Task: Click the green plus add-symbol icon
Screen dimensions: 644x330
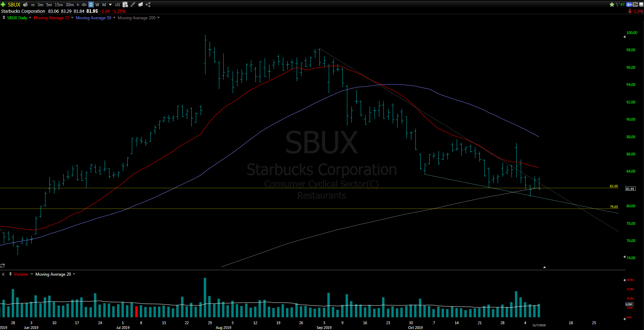Action: (x=3, y=4)
